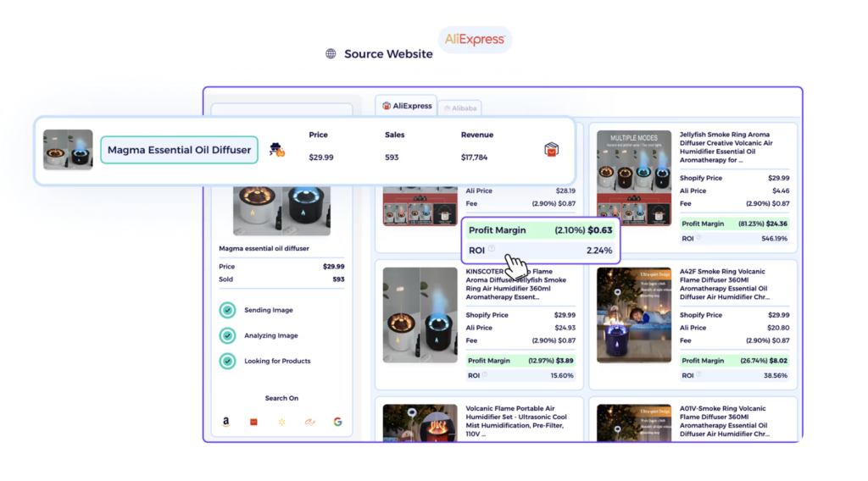Open Volcanic Flame Portable Air Humidifier title

pos(516,421)
